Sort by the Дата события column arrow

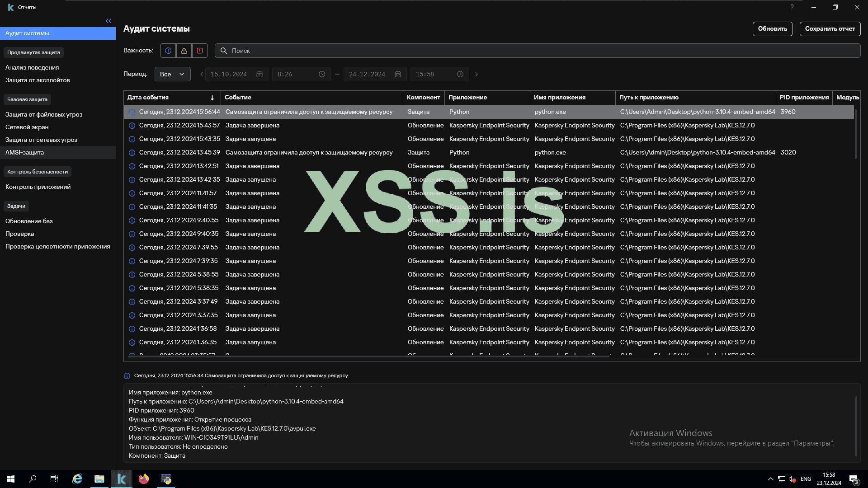pyautogui.click(x=212, y=98)
